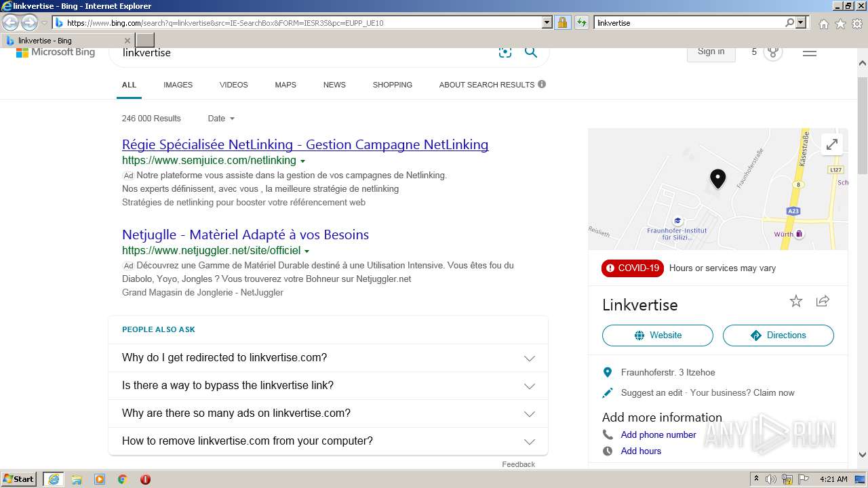Viewport: 868px width, 488px height.
Task: Click the black location pin on the map
Action: [x=717, y=178]
